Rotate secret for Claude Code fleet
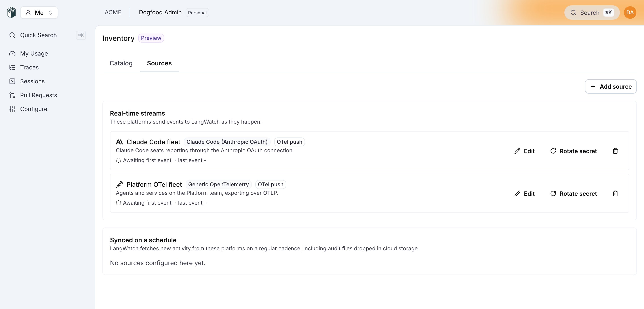 [x=574, y=151]
